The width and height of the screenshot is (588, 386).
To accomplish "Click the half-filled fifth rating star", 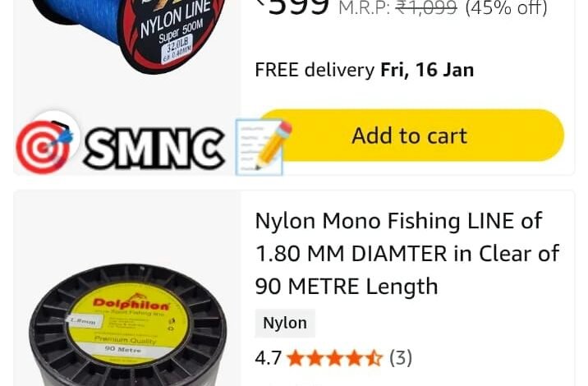I will coord(374,358).
